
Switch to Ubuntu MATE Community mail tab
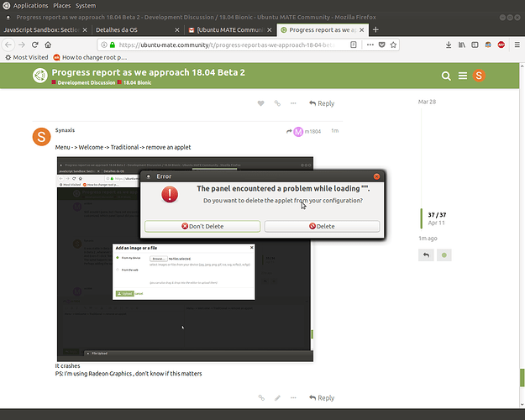[229, 29]
